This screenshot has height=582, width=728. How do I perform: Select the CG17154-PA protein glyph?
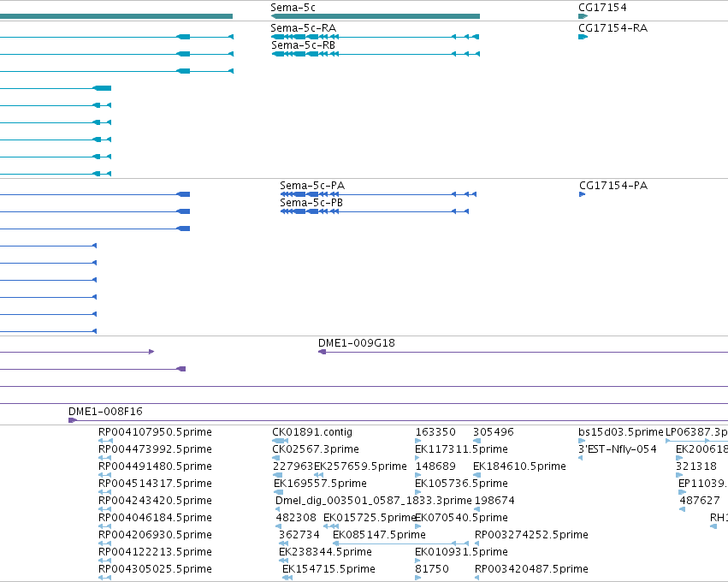583,194
